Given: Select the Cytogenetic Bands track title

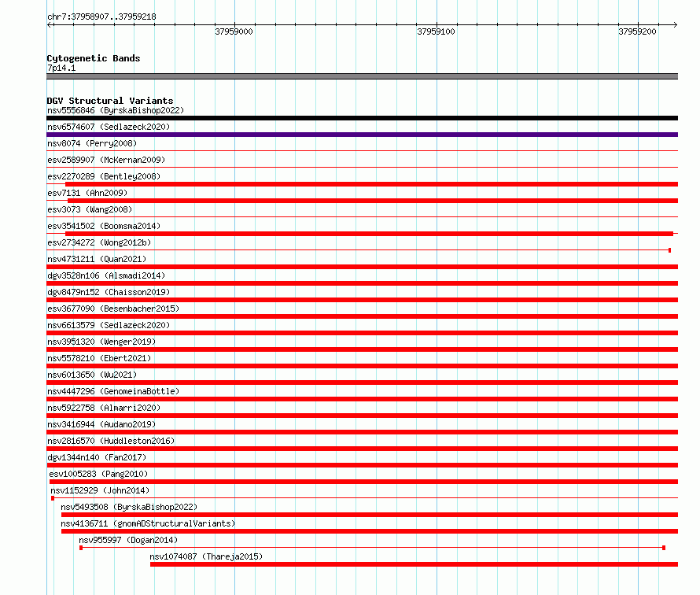Looking at the screenshot, I should point(94,58).
